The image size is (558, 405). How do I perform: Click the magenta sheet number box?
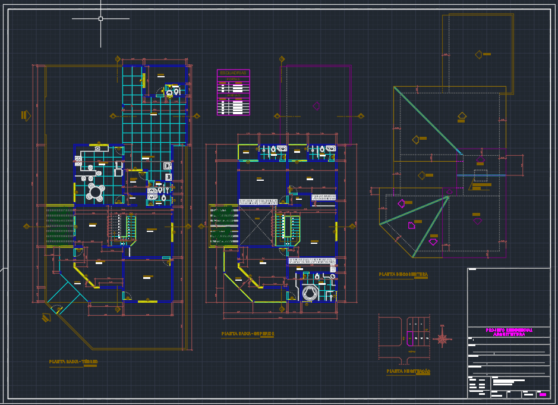[543, 394]
